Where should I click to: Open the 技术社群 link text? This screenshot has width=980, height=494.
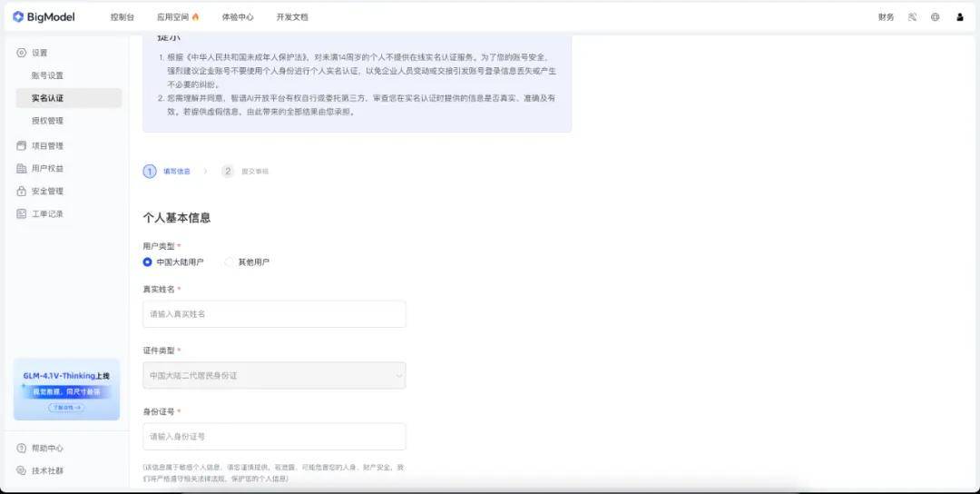47,471
